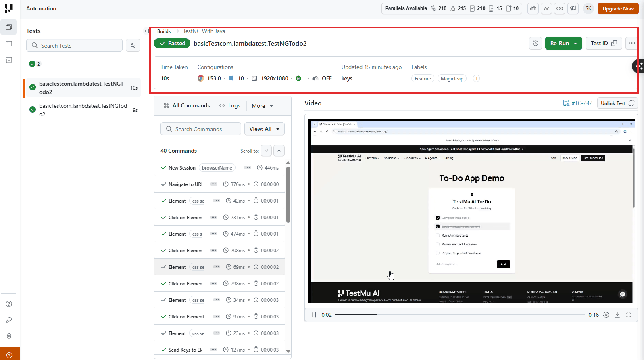644x360 pixels.
Task: Click the Search Commands input field
Action: tap(201, 129)
